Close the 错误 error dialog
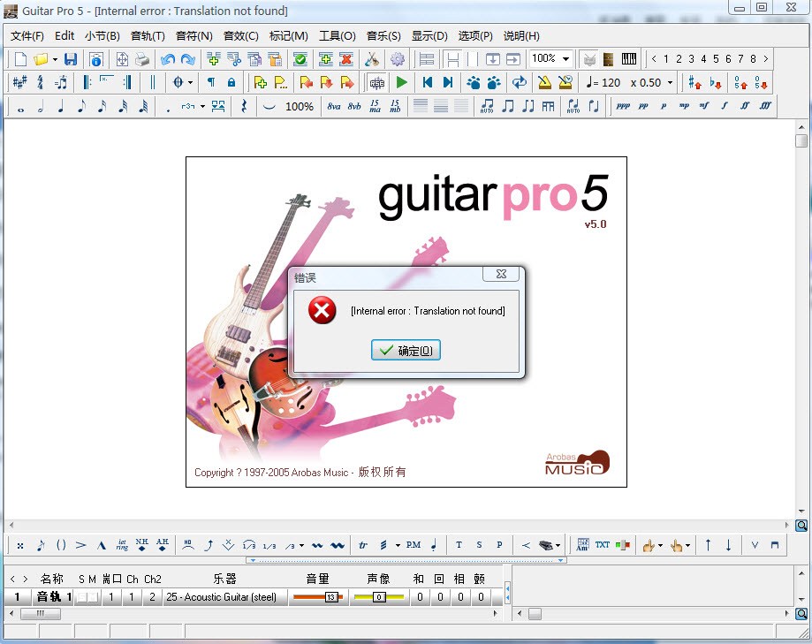Screen dimensions: 812x644 pos(501,274)
